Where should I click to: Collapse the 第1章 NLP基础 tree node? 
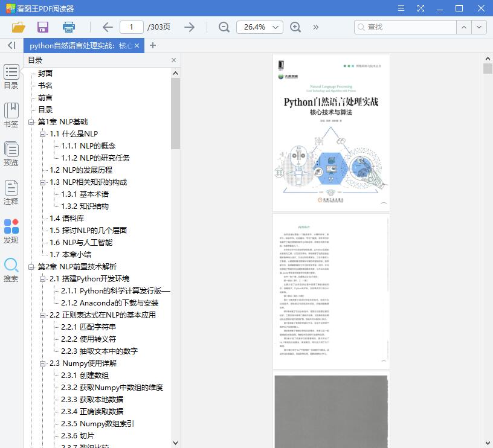click(x=31, y=122)
